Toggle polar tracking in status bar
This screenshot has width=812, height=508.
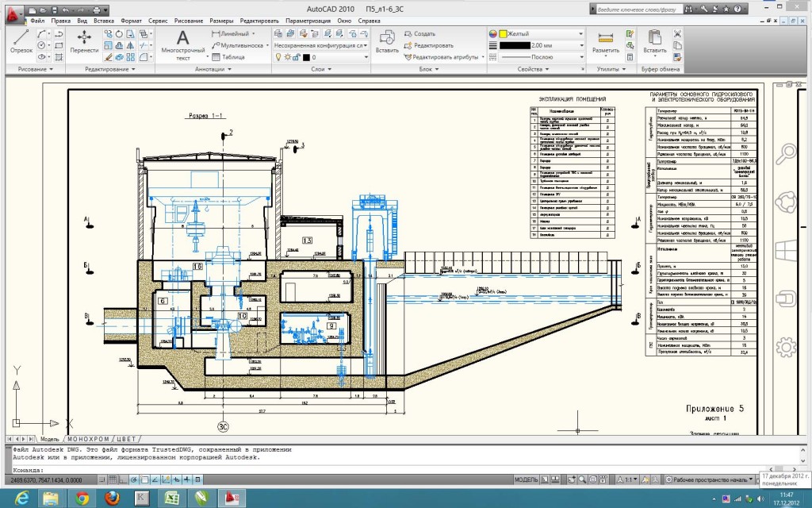(134, 480)
